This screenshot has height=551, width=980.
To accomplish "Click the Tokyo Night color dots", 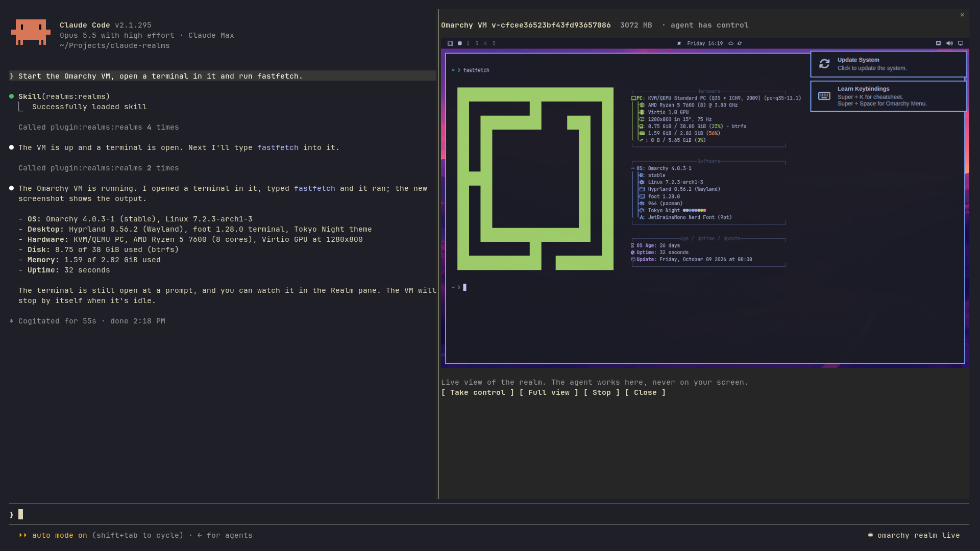I will tap(694, 210).
